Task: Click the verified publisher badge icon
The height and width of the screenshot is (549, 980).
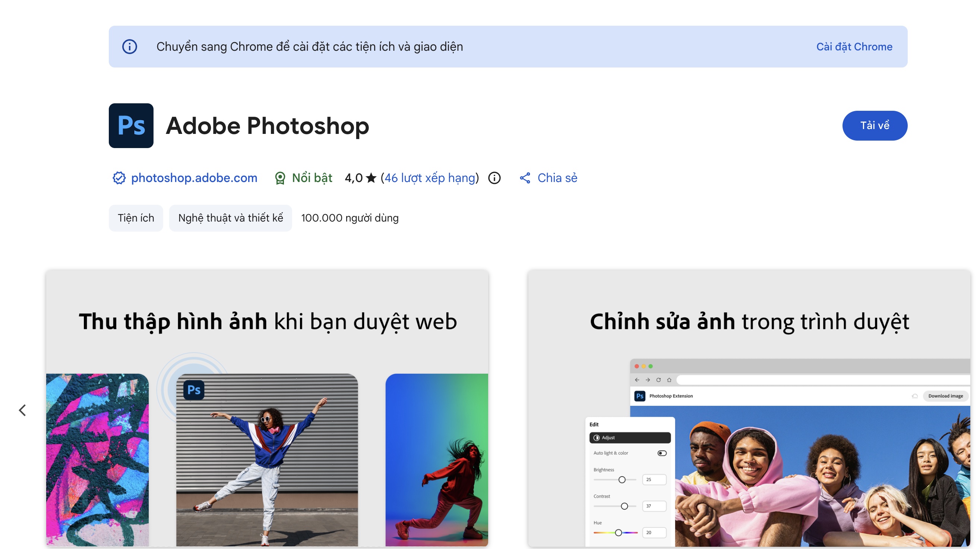Action: (x=119, y=178)
